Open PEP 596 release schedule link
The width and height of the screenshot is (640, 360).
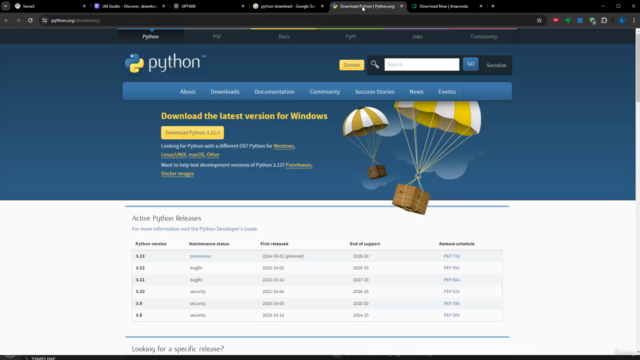click(x=451, y=303)
